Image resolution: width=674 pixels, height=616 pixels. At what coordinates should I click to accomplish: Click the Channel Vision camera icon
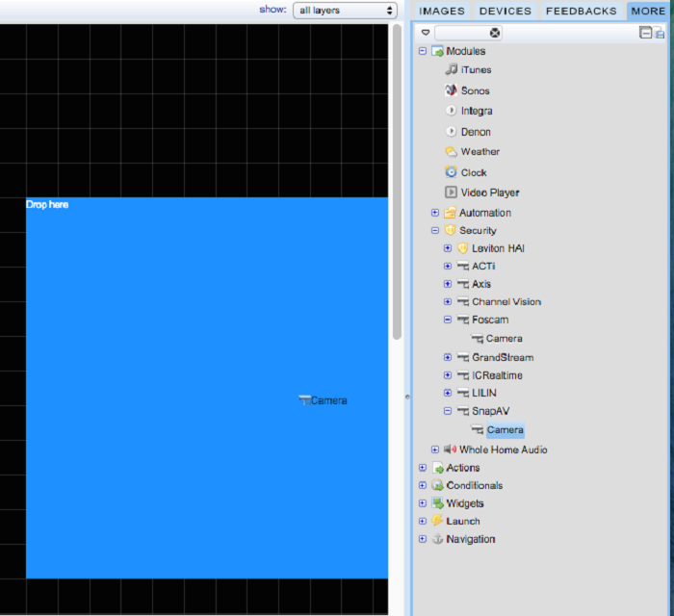click(x=463, y=301)
